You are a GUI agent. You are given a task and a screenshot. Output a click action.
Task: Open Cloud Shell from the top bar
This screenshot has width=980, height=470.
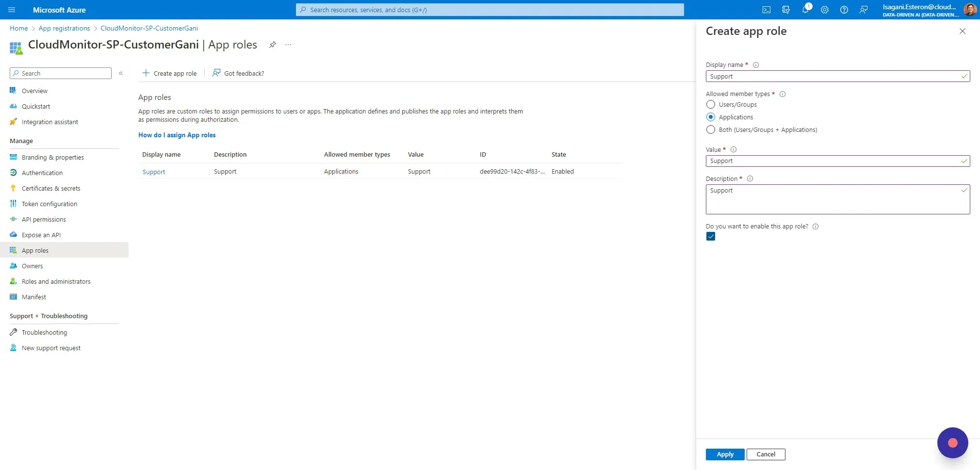tap(767, 10)
